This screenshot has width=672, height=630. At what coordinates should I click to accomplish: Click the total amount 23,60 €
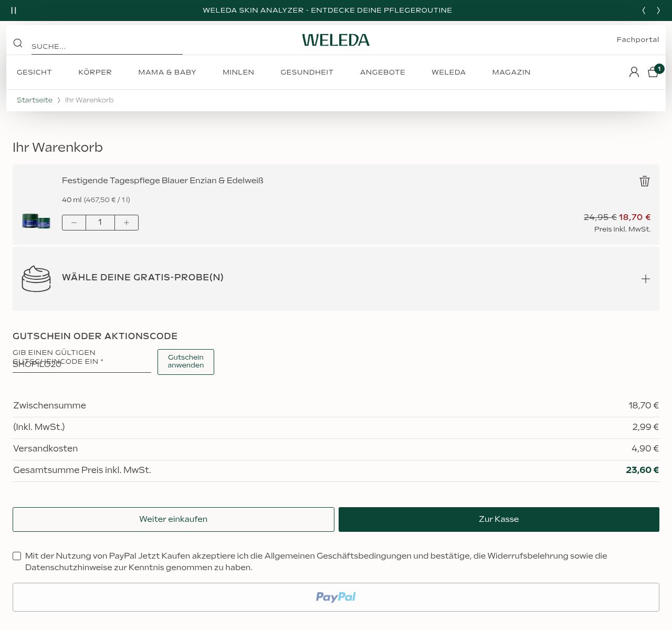(642, 470)
